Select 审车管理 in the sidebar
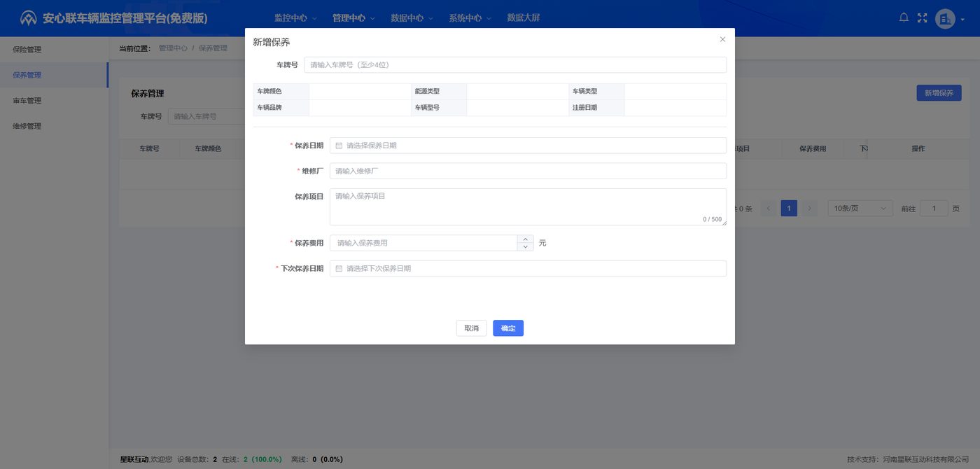 [x=54, y=101]
